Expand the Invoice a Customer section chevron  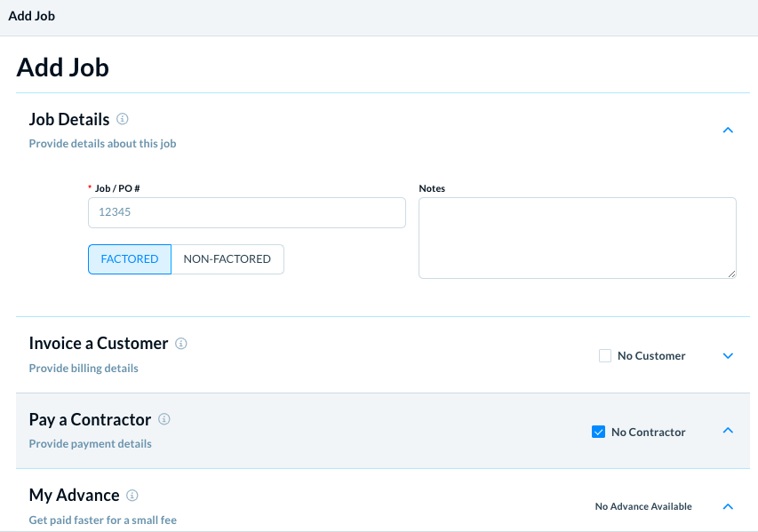pos(728,356)
